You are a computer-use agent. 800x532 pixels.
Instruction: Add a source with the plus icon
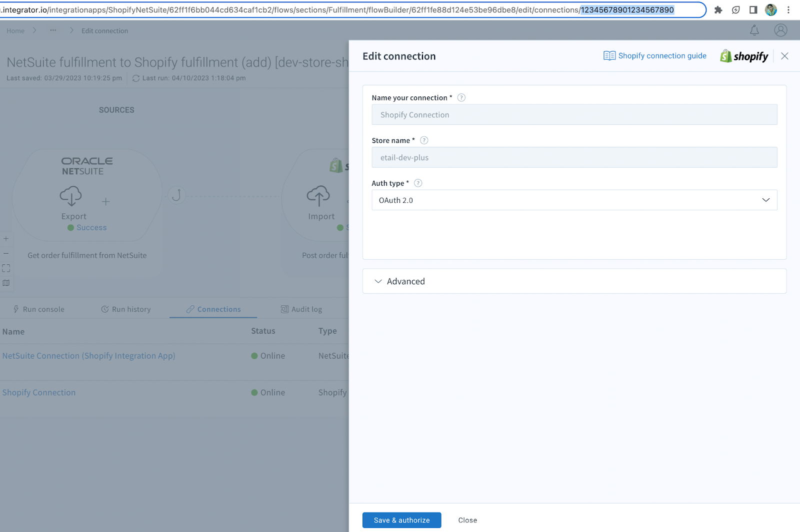pyautogui.click(x=105, y=202)
